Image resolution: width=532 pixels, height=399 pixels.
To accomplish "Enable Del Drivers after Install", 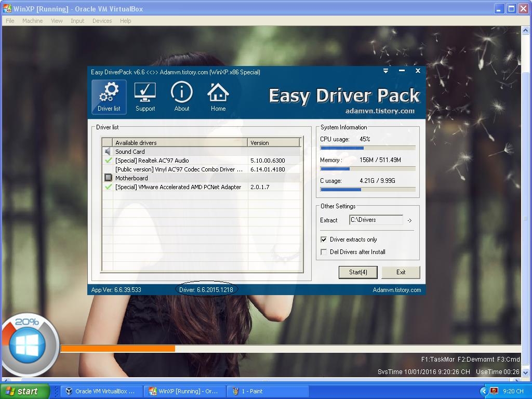I will point(324,252).
